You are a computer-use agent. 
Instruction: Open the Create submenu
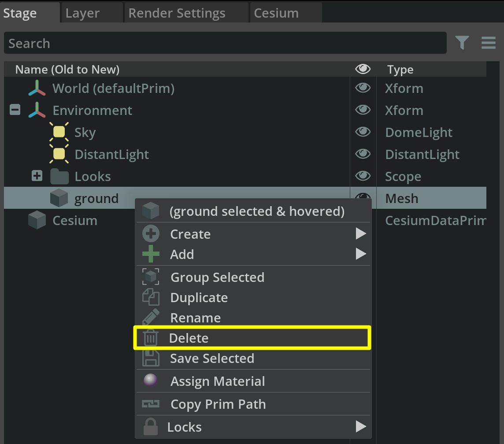[190, 234]
